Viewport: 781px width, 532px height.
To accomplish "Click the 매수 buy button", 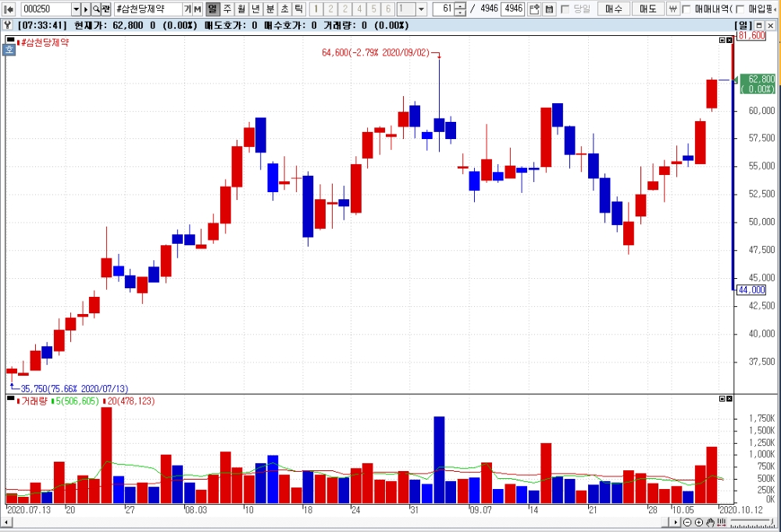I will click(613, 9).
